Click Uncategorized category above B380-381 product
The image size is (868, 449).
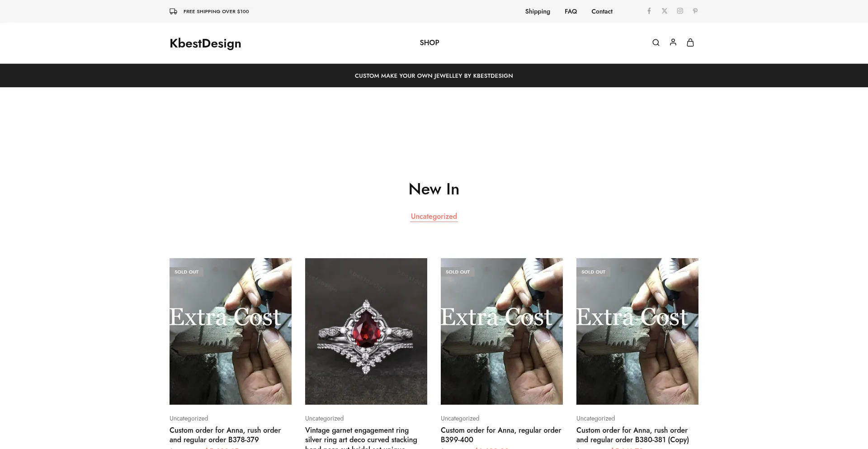(595, 418)
